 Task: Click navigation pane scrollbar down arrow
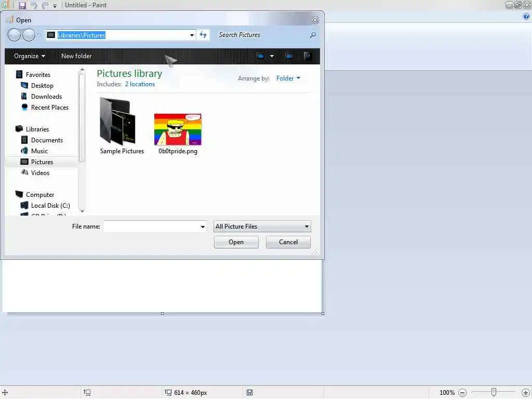pyautogui.click(x=82, y=211)
